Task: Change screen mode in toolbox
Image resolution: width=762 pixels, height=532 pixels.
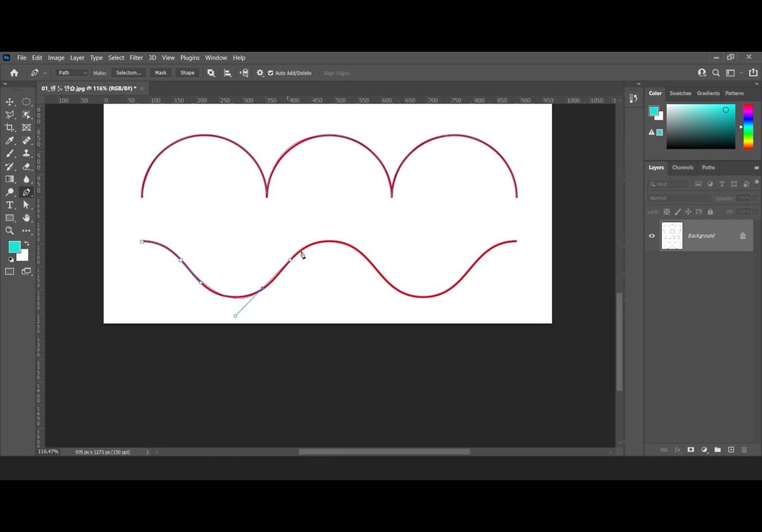Action: click(26, 271)
